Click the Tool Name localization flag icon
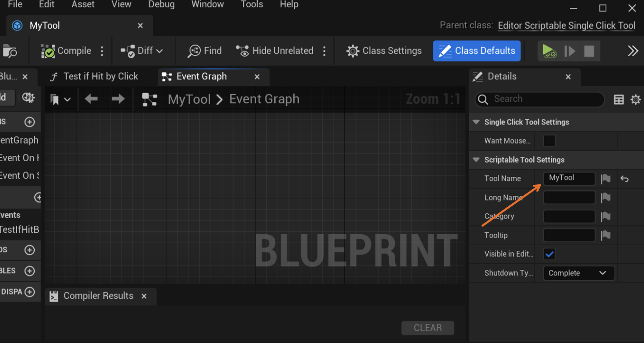Image resolution: width=644 pixels, height=343 pixels. [x=606, y=179]
